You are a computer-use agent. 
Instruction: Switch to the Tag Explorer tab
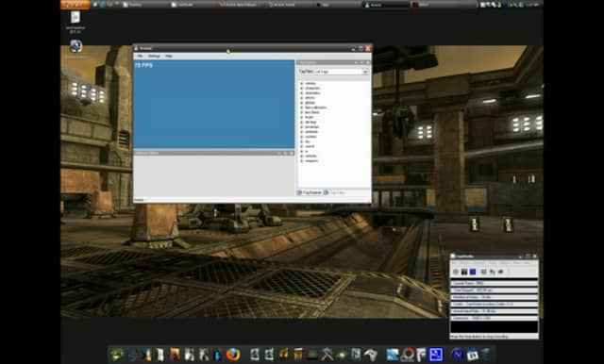tap(310, 192)
